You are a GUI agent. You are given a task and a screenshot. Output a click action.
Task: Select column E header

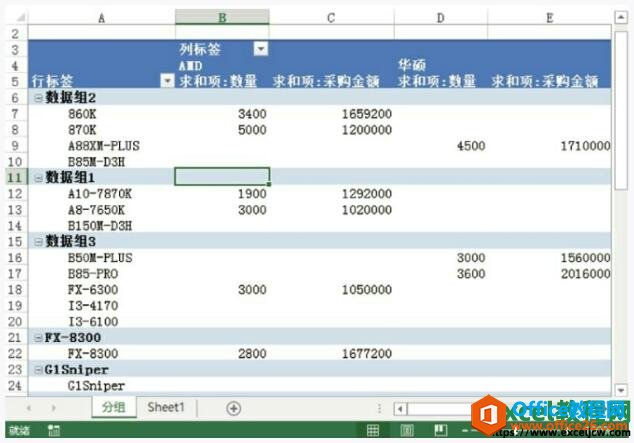549,17
